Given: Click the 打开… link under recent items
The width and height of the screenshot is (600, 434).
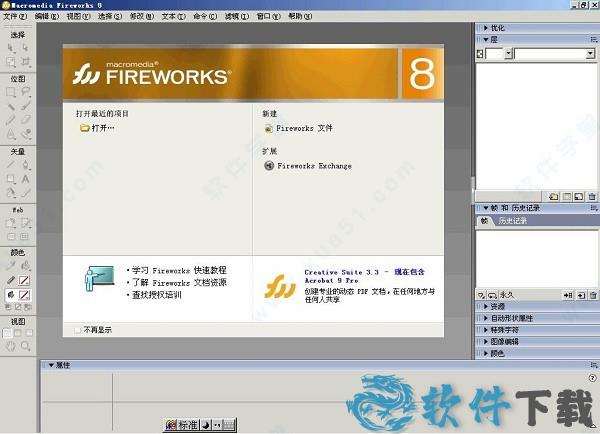Looking at the screenshot, I should (103, 128).
